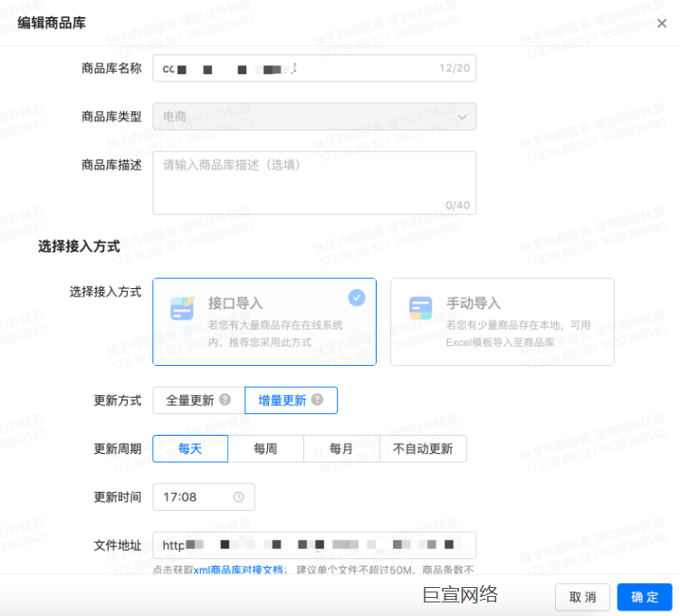Click the dropdown chevron in 商品库类型

point(463,117)
